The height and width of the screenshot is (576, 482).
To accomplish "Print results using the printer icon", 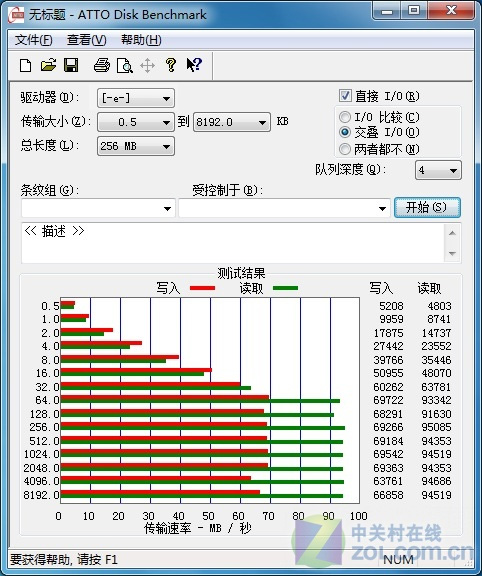I will coord(102,65).
